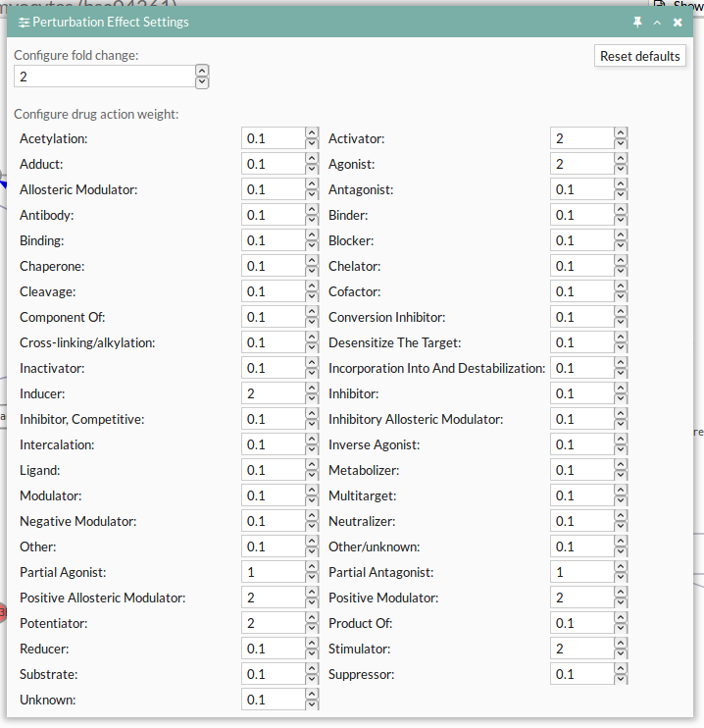Screen dimensions: 704x728
Task: Collapse the panel using the chevron icon
Action: pyautogui.click(x=658, y=22)
